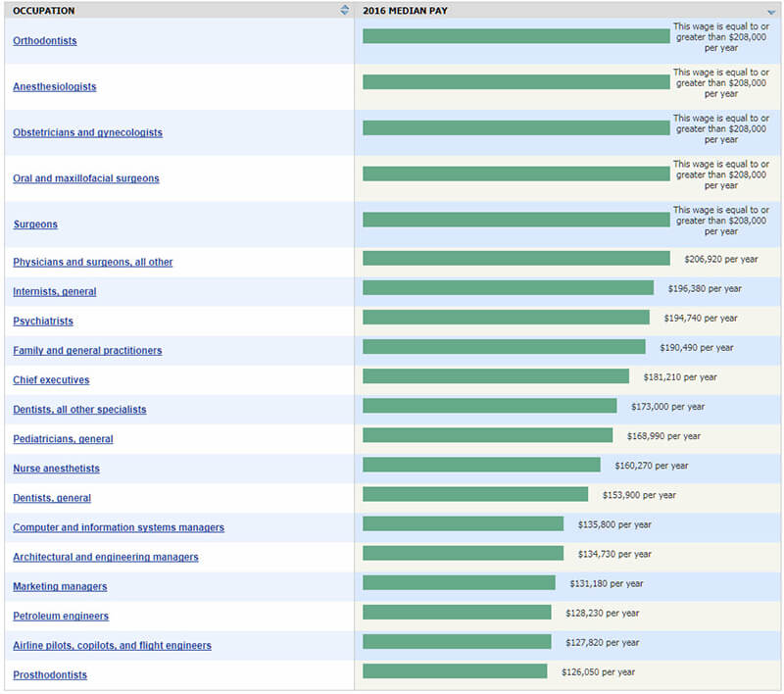Sort descending by 2016 Median Pay arrow
Screen dimensions: 784x694
click(770, 12)
